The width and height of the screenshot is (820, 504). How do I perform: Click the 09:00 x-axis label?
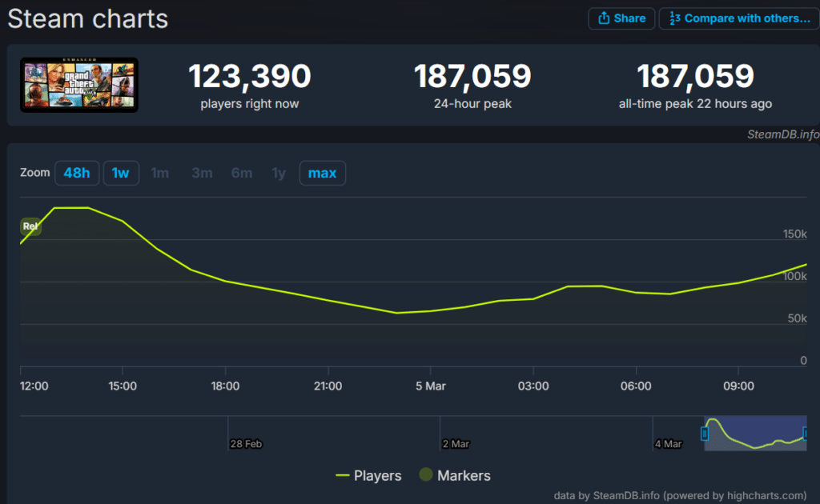coord(738,386)
